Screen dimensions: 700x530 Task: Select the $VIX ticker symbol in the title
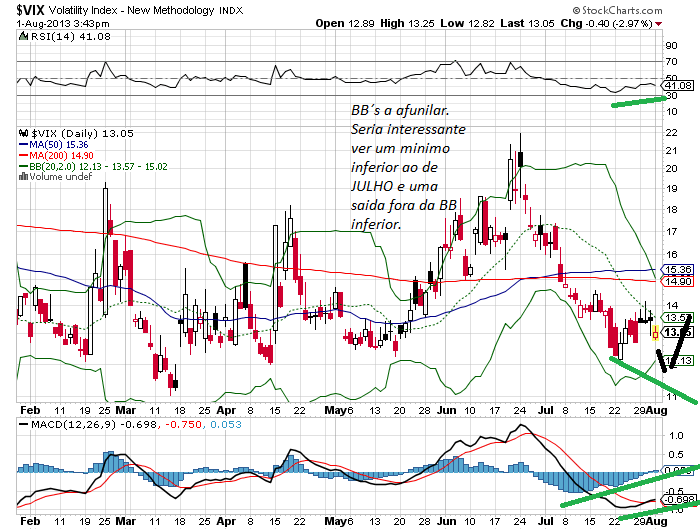coord(31,10)
